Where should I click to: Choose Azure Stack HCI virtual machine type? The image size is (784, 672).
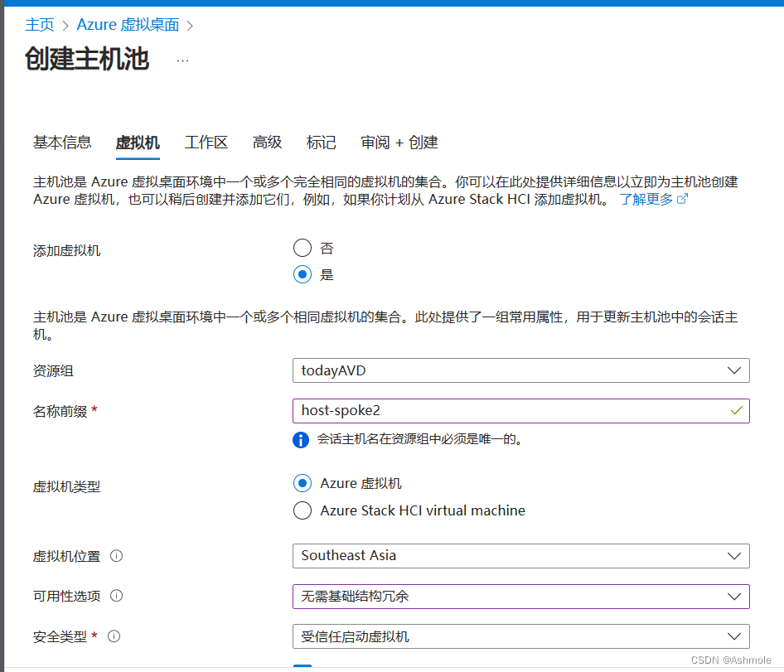[302, 510]
